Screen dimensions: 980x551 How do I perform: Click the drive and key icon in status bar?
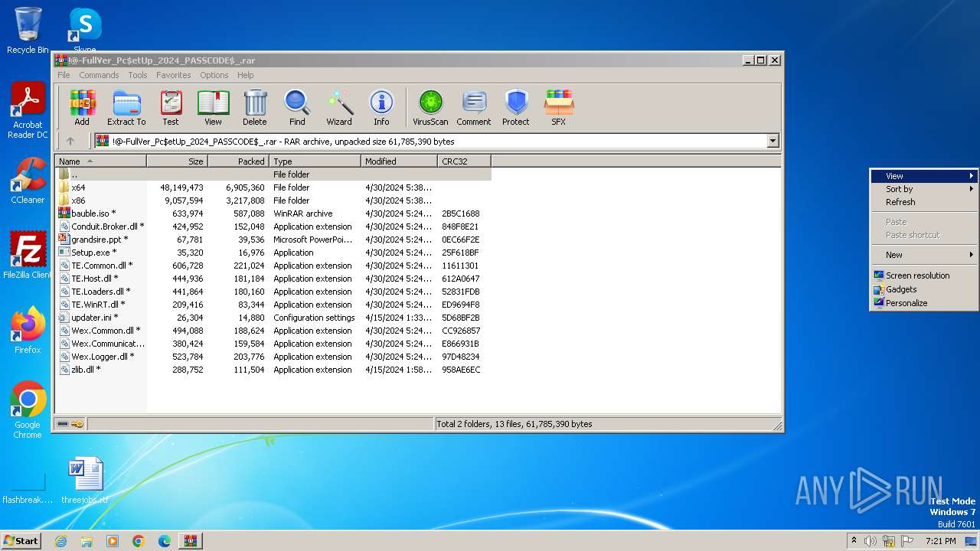click(70, 423)
